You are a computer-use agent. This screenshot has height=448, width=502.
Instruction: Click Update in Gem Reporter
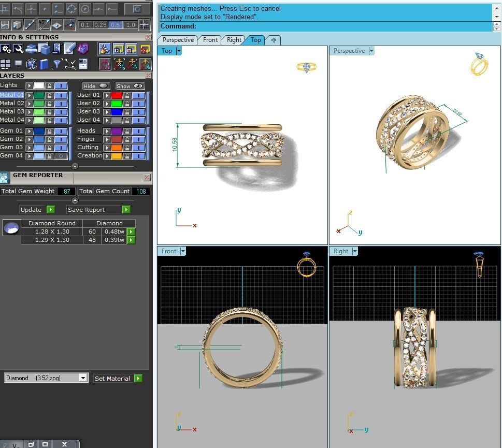point(37,210)
